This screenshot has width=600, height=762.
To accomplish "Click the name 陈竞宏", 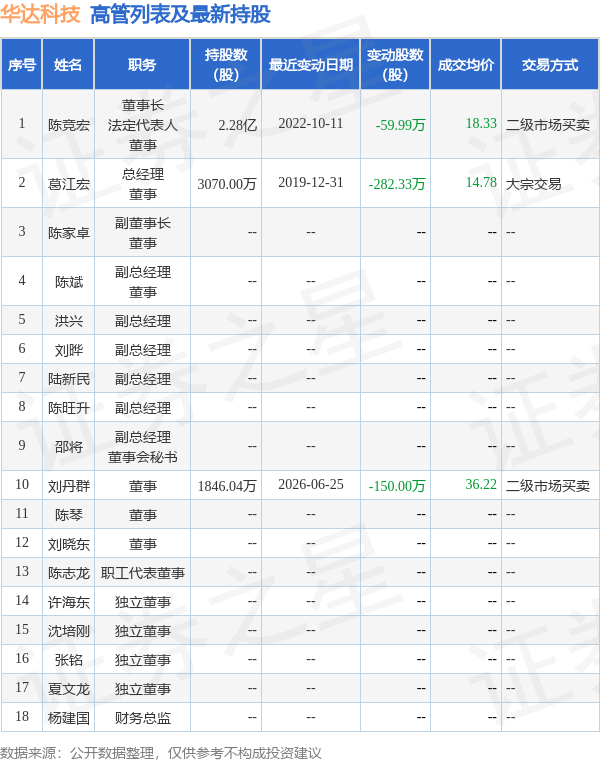I will coord(69,125).
